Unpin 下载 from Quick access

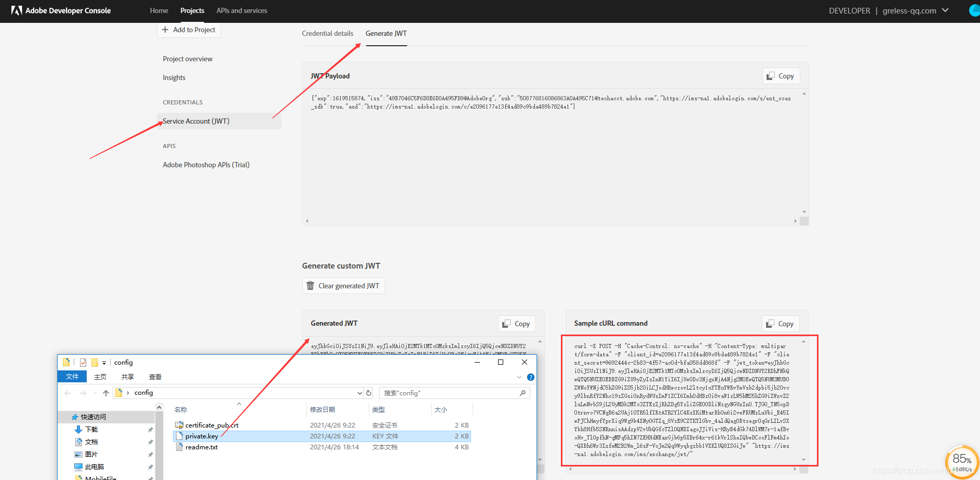[150, 429]
